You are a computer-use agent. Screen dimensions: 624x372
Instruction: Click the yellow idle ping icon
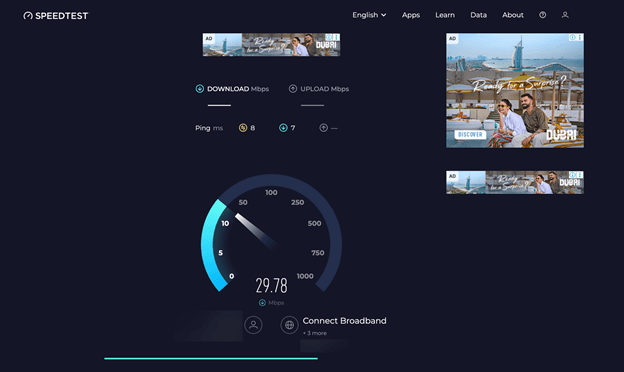coord(243,128)
